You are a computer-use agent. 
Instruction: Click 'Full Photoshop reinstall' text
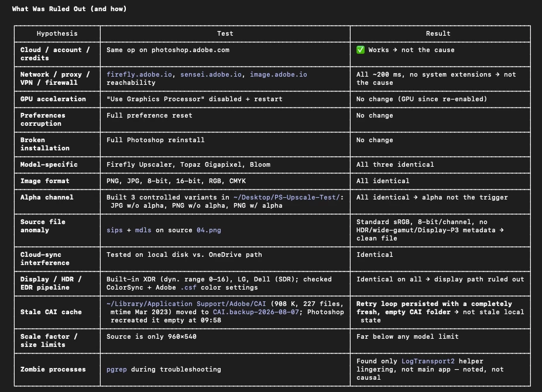click(x=155, y=140)
